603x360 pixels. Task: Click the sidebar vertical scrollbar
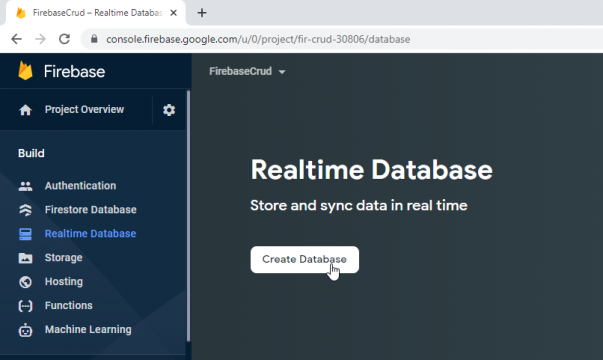[x=188, y=216]
